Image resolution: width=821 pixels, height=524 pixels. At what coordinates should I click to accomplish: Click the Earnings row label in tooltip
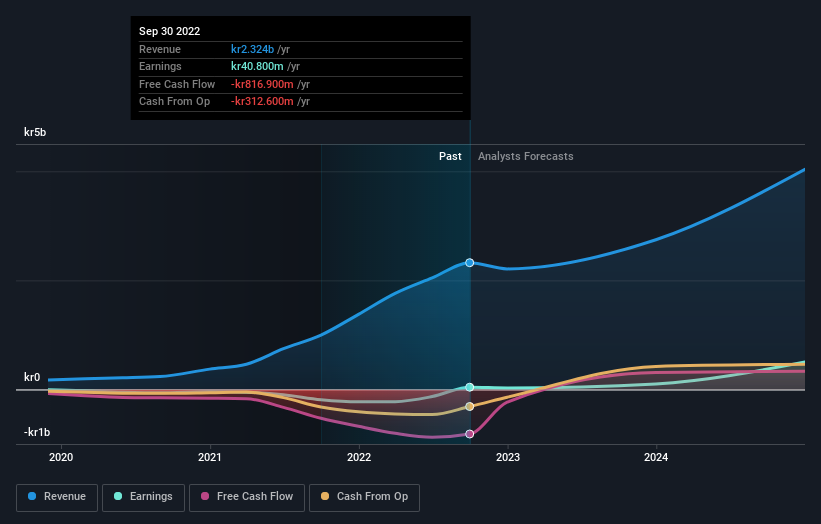(x=160, y=66)
